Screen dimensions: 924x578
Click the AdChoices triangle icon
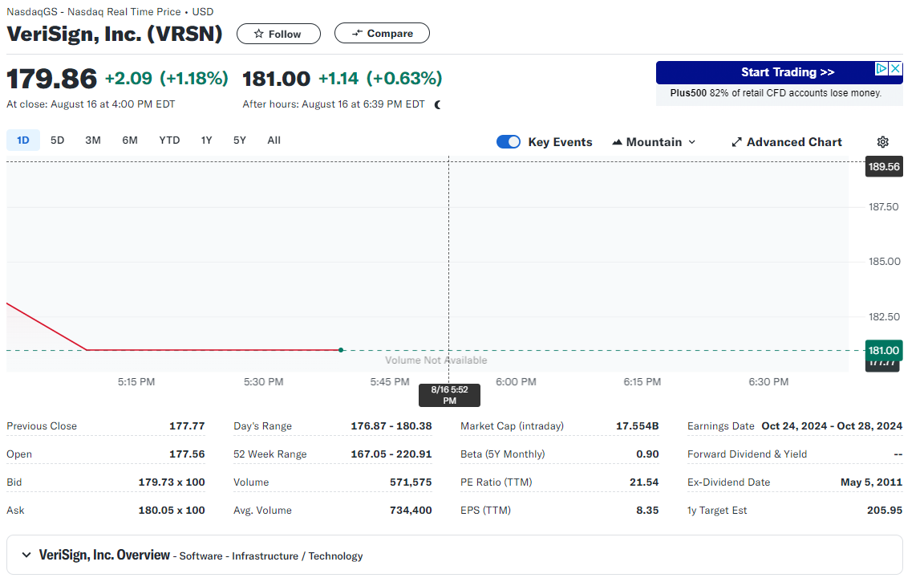tap(881, 69)
